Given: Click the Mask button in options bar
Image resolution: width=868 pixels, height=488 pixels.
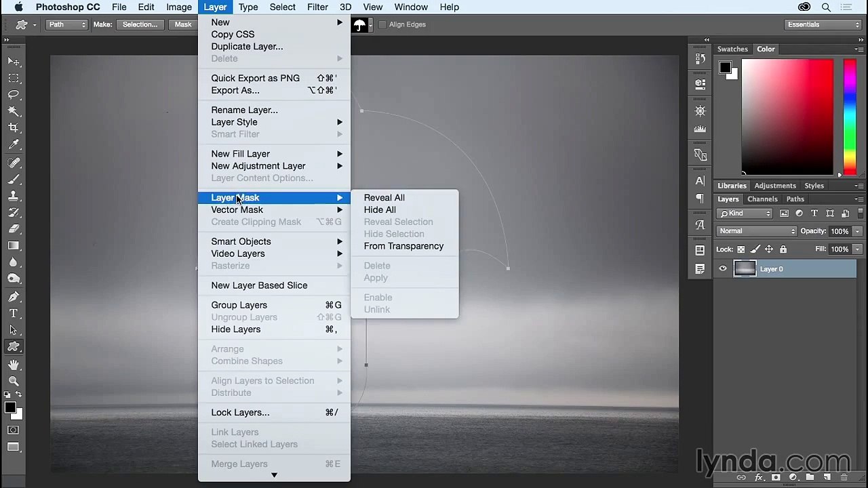Looking at the screenshot, I should [x=183, y=24].
